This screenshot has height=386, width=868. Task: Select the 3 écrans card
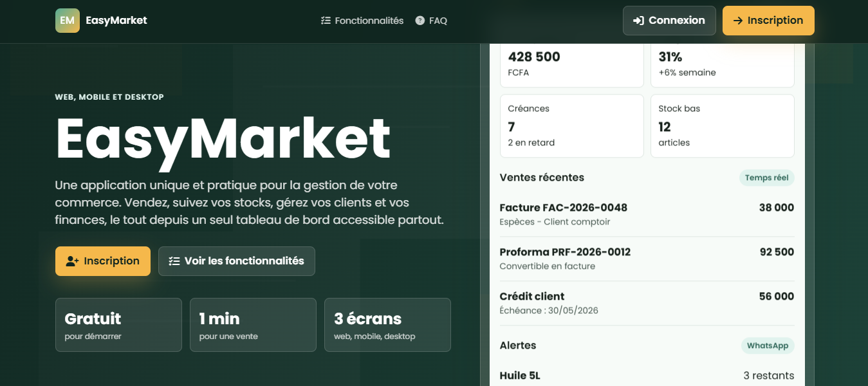point(387,325)
